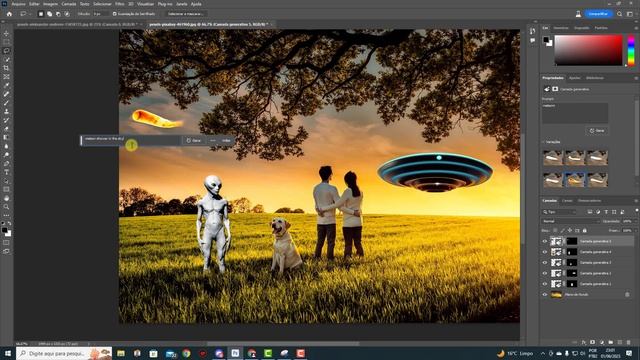
Task: Switch to the Amostras tab
Action: pos(561,28)
